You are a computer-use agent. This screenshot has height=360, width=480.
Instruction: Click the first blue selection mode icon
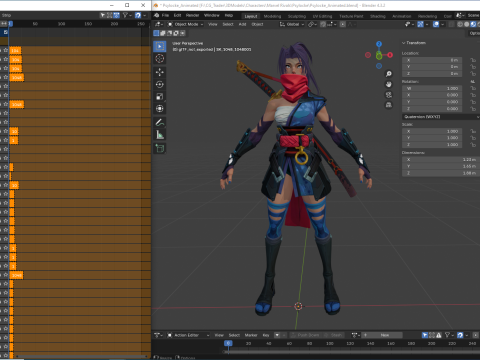pos(156,33)
